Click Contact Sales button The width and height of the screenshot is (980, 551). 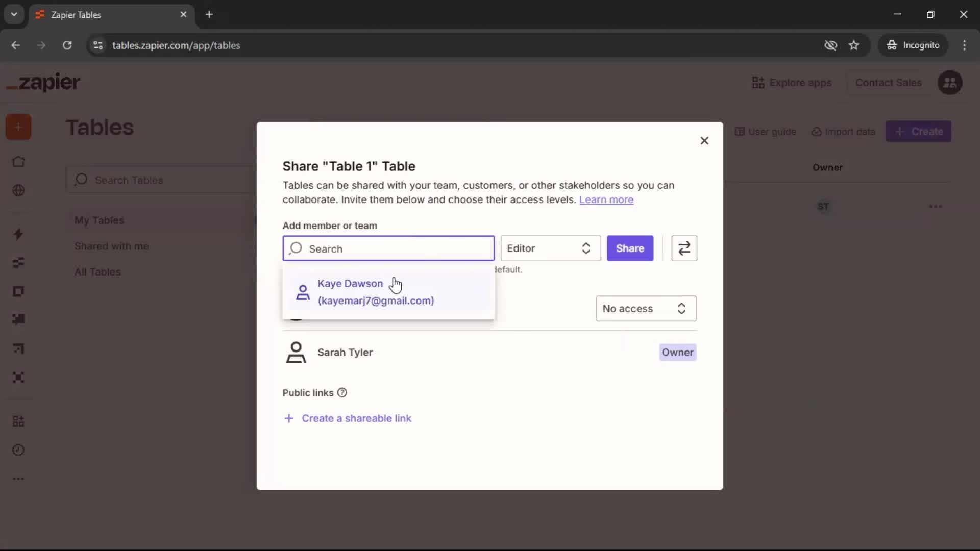pos(888,83)
